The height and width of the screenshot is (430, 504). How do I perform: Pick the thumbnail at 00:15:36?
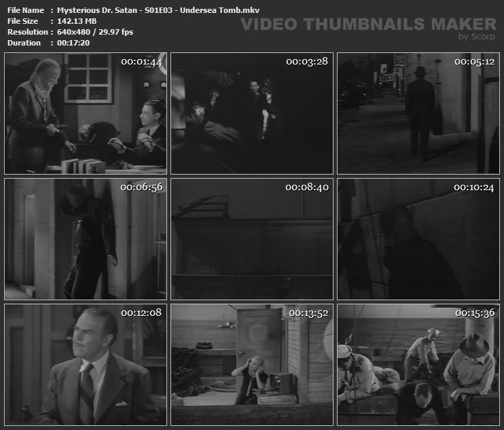[418, 365]
